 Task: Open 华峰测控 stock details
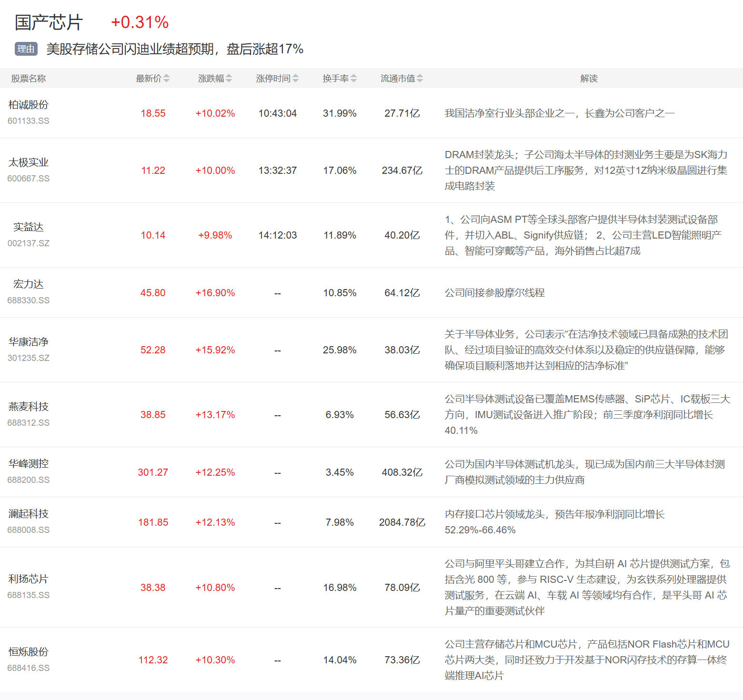pyautogui.click(x=29, y=464)
